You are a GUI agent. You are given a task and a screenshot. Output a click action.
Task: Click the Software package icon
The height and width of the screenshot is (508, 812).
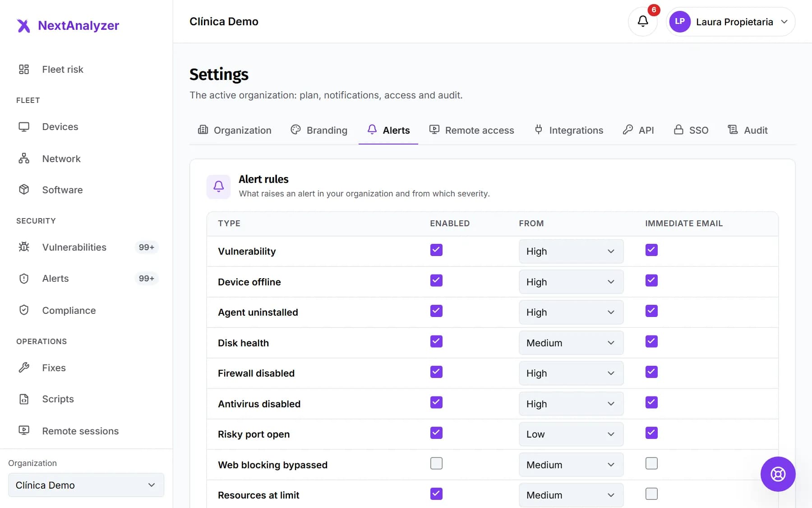(x=24, y=190)
